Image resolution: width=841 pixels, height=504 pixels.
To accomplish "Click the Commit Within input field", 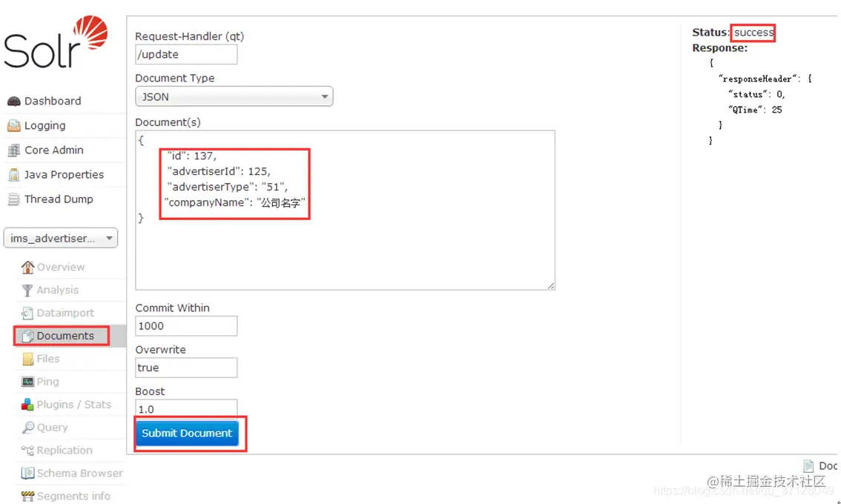I will (x=186, y=326).
